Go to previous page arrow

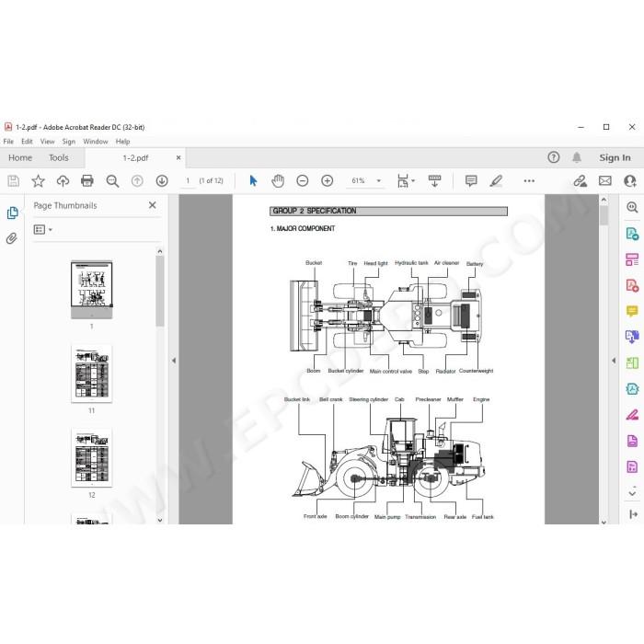[x=137, y=180]
